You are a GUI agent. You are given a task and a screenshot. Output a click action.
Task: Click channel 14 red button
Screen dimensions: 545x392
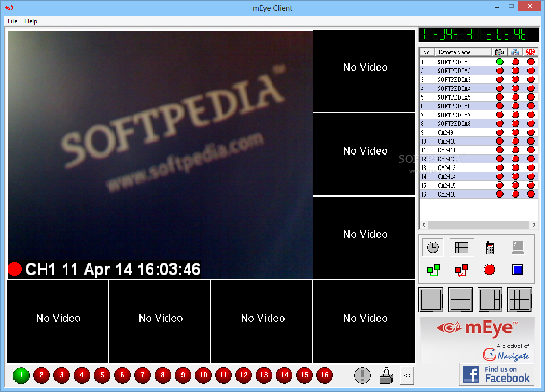(x=284, y=375)
